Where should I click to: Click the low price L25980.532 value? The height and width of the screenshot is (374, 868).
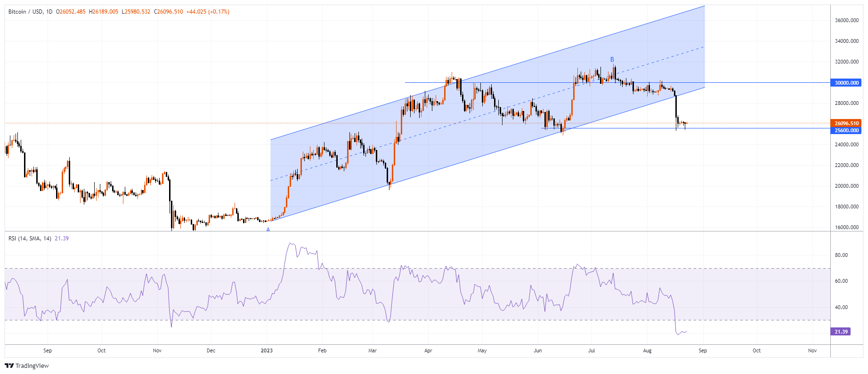136,12
